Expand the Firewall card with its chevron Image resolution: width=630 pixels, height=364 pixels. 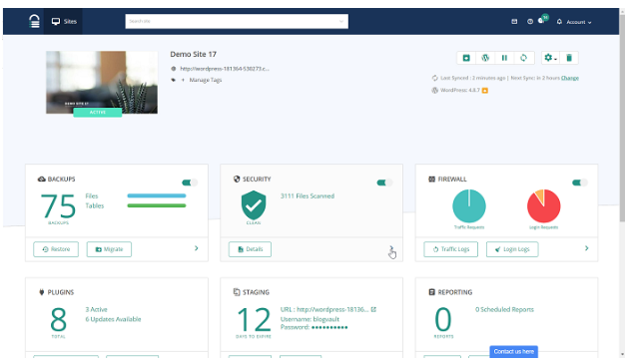[587, 248]
